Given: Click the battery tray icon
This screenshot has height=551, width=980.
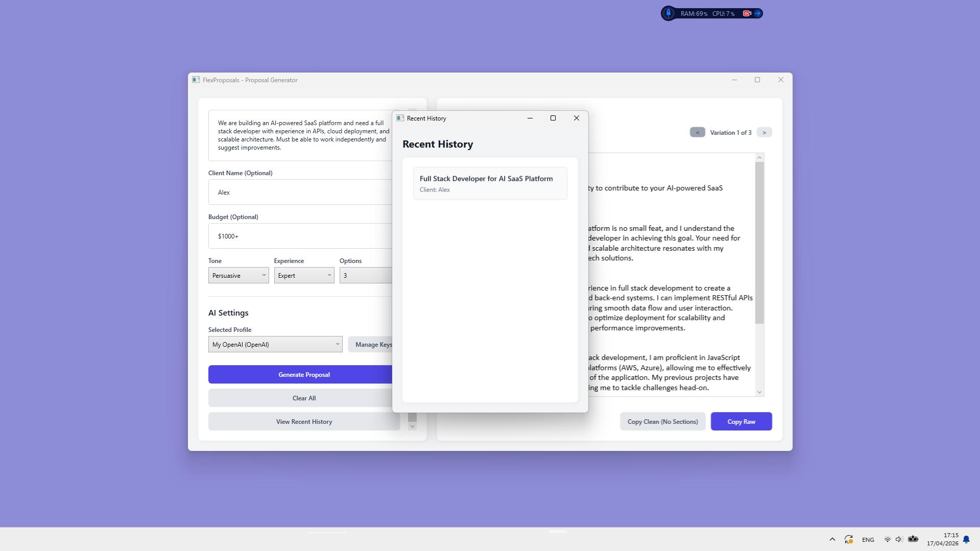Looking at the screenshot, I should click(913, 539).
